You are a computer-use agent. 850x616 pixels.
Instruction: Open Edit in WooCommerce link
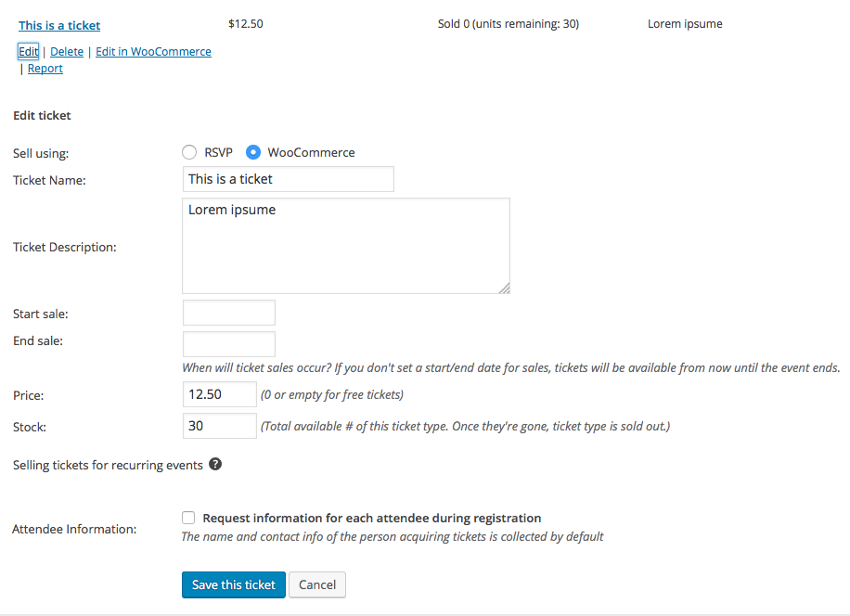pyautogui.click(x=153, y=52)
